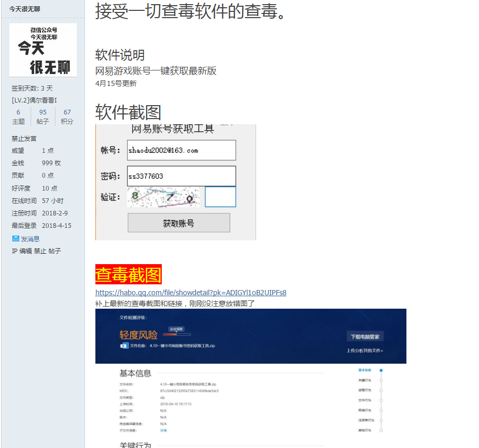Click the 查毒截图 highlighted heading

point(129,274)
